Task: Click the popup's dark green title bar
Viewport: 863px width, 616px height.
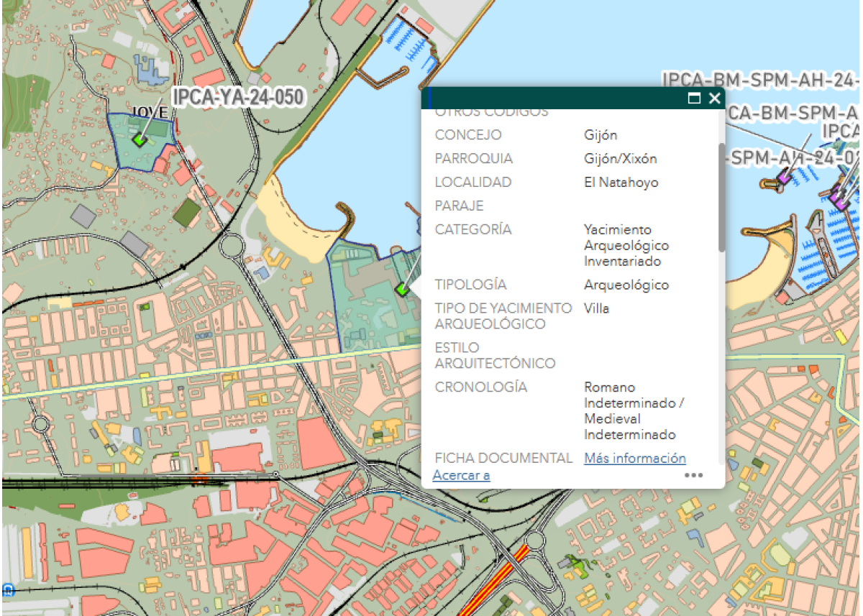Action: 554,98
